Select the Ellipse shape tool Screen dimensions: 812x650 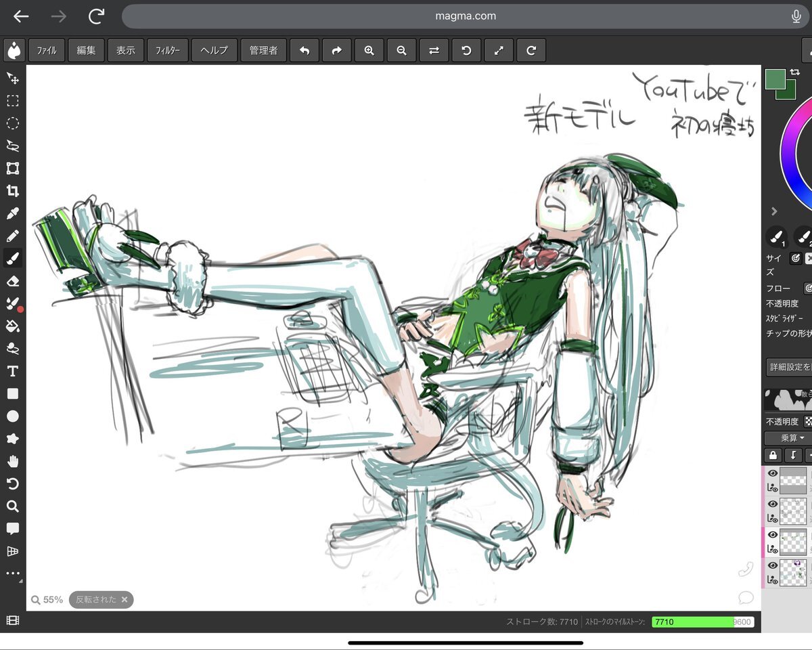(12, 416)
